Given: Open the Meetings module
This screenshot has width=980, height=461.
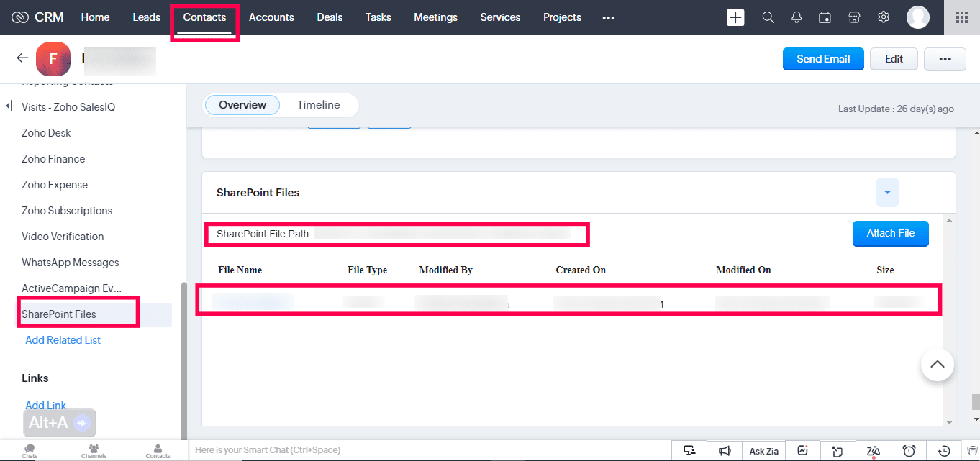Looking at the screenshot, I should pos(435,17).
